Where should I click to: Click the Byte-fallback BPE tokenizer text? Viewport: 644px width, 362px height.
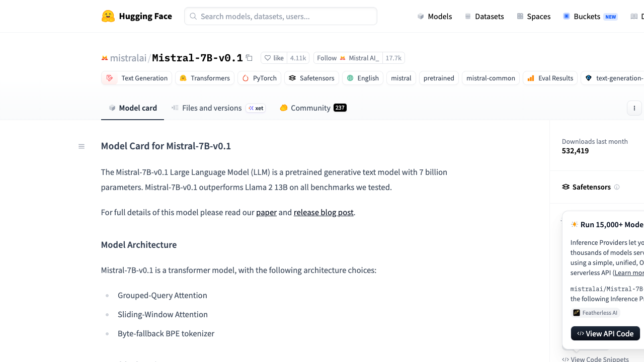[166, 333]
